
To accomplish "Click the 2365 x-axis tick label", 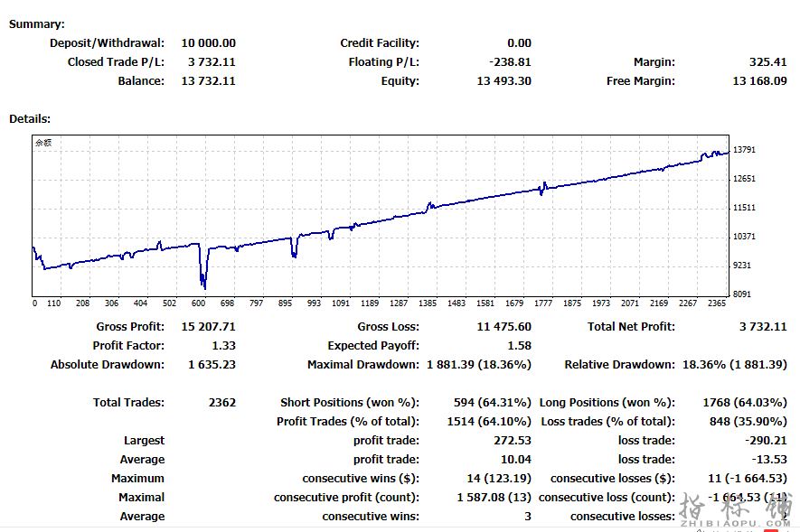I will (716, 303).
